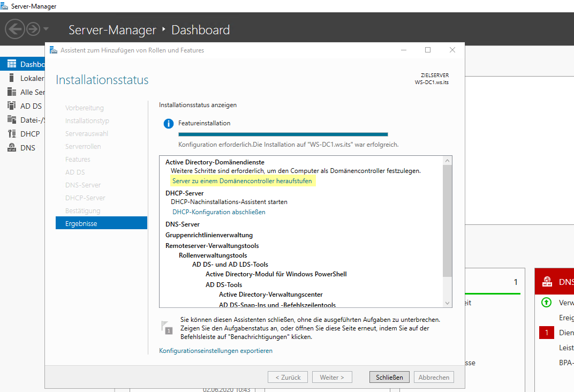The image size is (574, 392).
Task: Minimize the wizard window
Action: pyautogui.click(x=404, y=50)
